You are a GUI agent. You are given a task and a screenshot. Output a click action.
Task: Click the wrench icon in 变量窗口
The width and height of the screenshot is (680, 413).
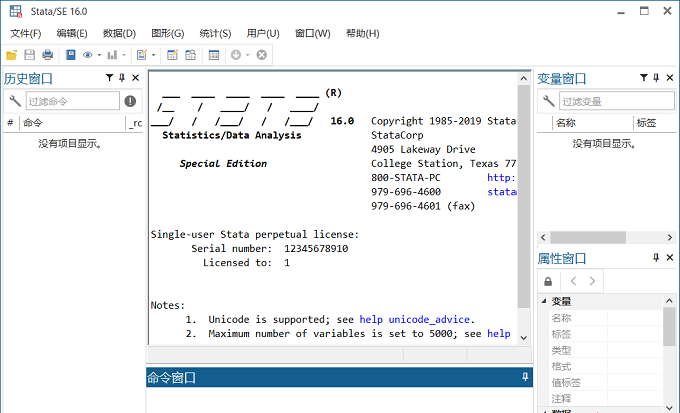[x=549, y=101]
